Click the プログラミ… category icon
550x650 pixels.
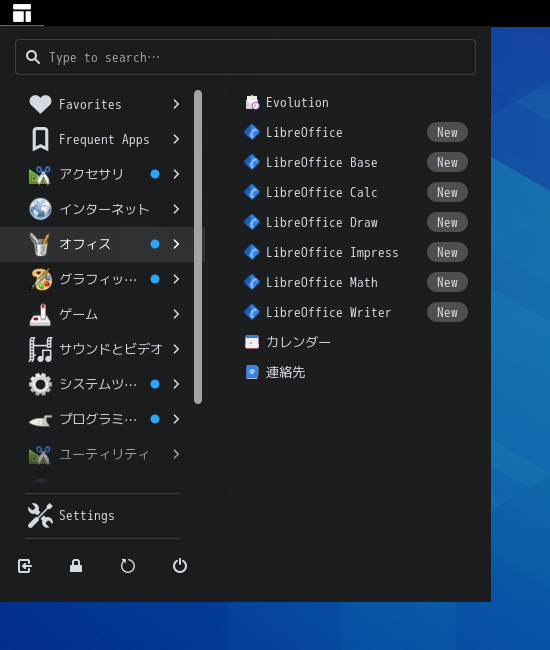tap(40, 420)
